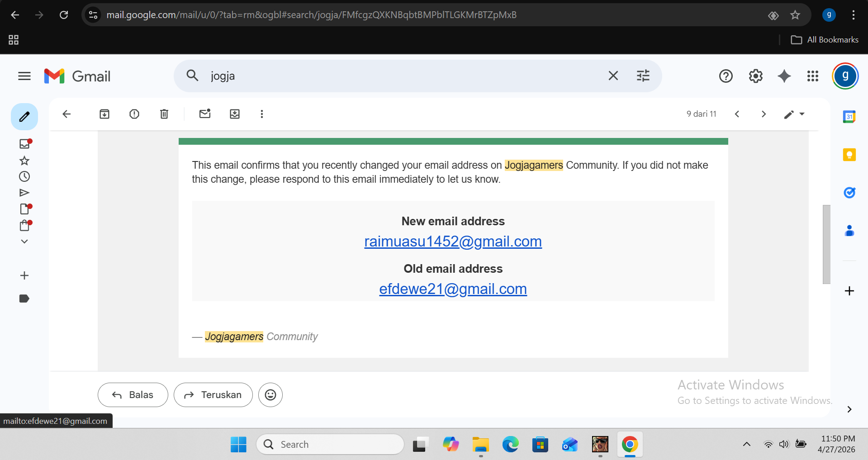Open Google Keep side panel
Screen dimensions: 868x460
pyautogui.click(x=849, y=155)
